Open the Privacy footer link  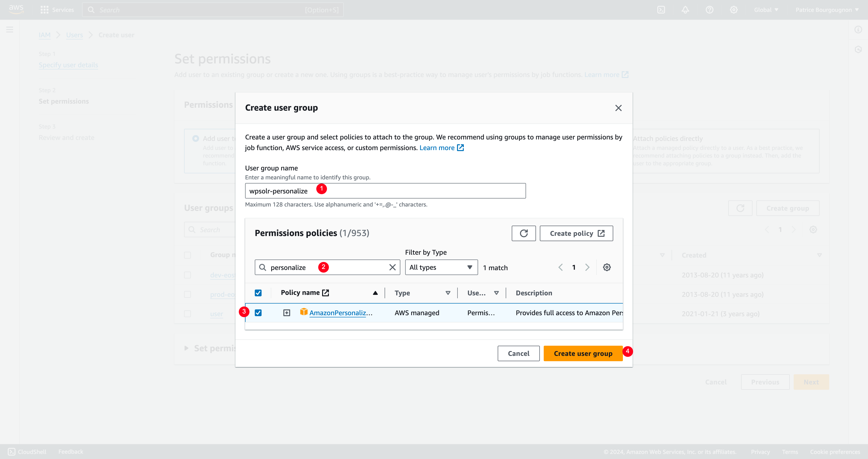click(x=760, y=451)
